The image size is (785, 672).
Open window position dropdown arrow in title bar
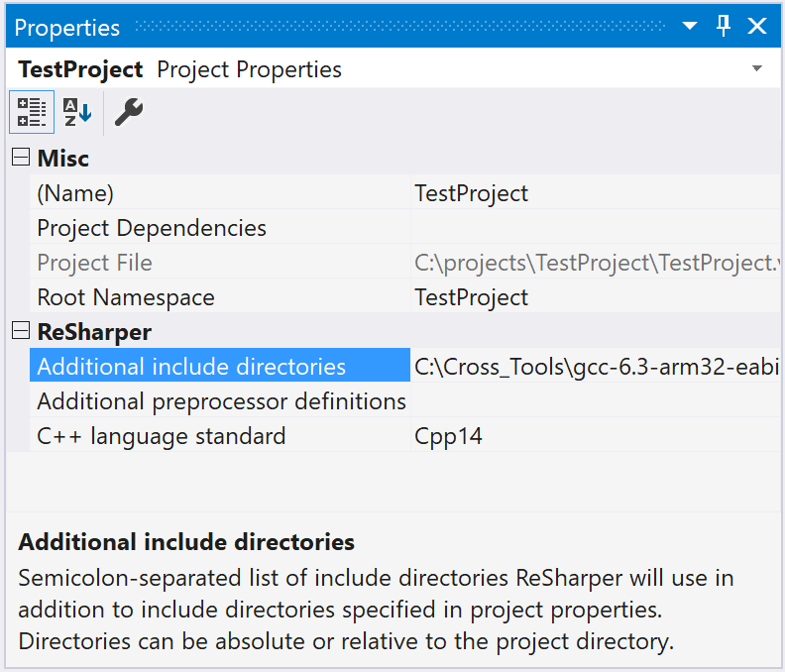pos(693,27)
